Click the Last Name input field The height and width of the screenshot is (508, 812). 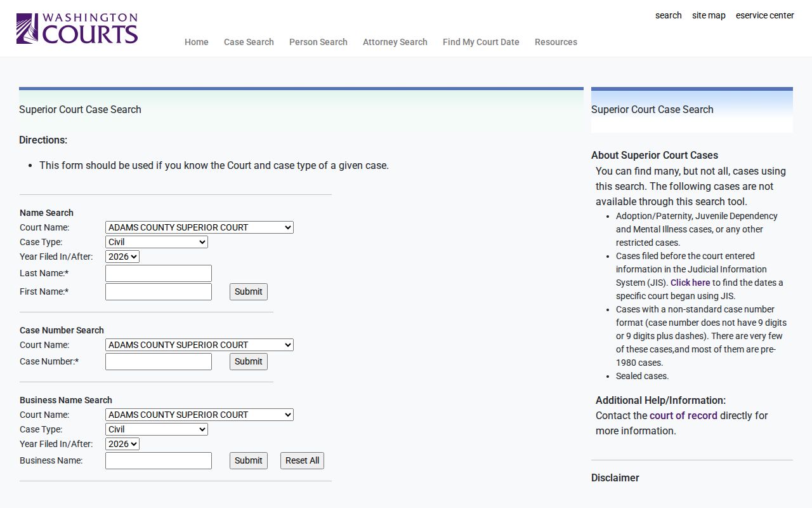coord(159,274)
